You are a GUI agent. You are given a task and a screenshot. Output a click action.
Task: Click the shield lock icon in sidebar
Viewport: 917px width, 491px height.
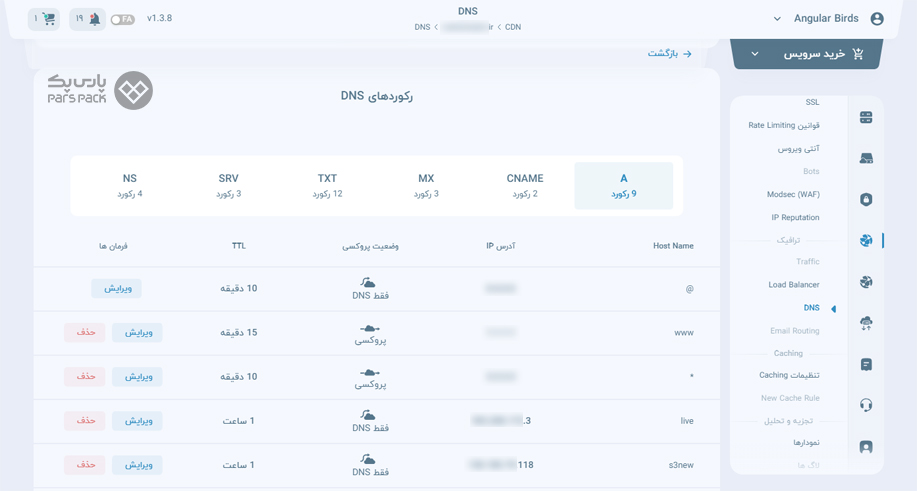pos(866,199)
